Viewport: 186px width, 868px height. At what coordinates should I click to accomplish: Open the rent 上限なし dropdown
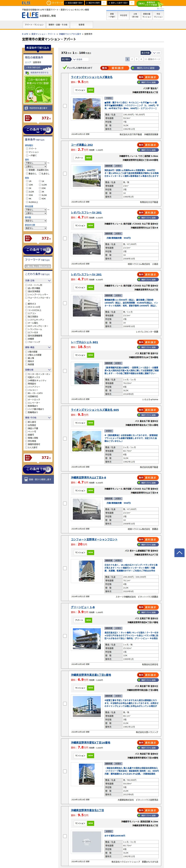click(36, 167)
